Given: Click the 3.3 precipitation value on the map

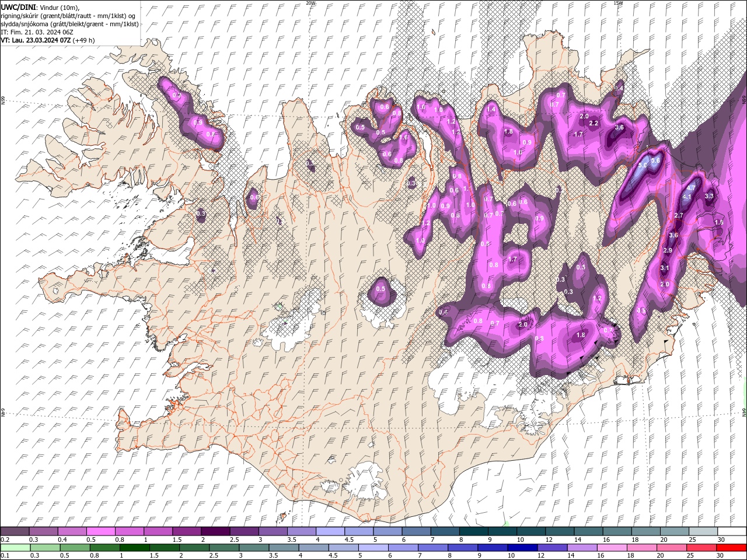Looking at the screenshot, I should (x=710, y=196).
